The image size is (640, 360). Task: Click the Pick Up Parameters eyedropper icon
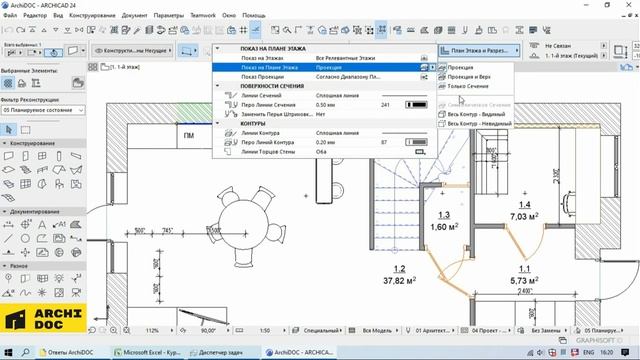pos(138,30)
